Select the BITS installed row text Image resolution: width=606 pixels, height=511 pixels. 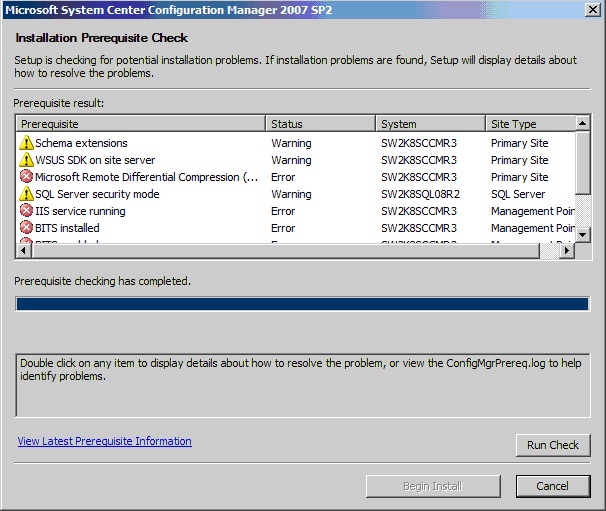tap(67, 228)
